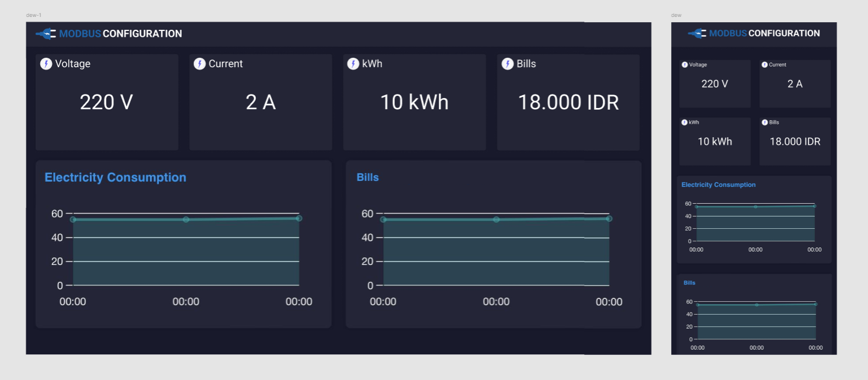Click the Current lightning icon in dew-1 frame
Screen dimensions: 868x380
tap(200, 64)
